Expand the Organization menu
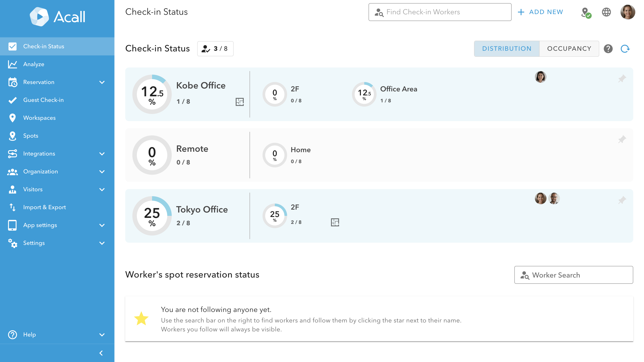Viewport: 644px width, 362px height. point(102,171)
